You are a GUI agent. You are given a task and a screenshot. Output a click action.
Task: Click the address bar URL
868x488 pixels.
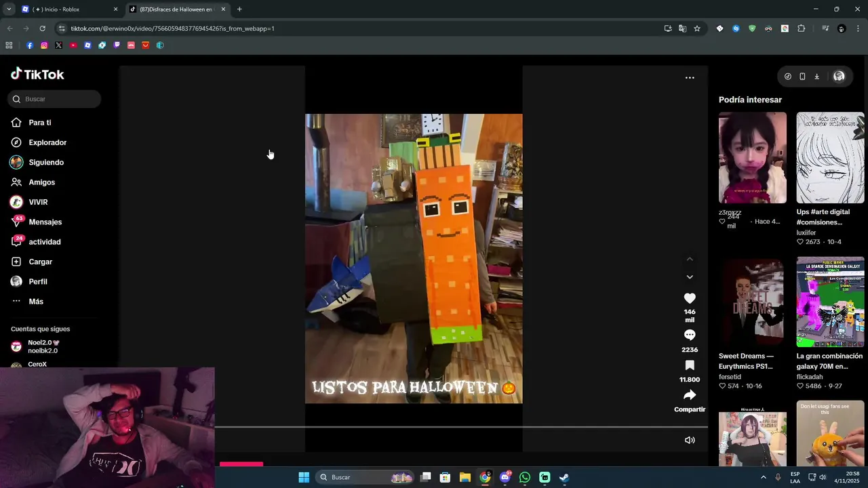pos(172,28)
